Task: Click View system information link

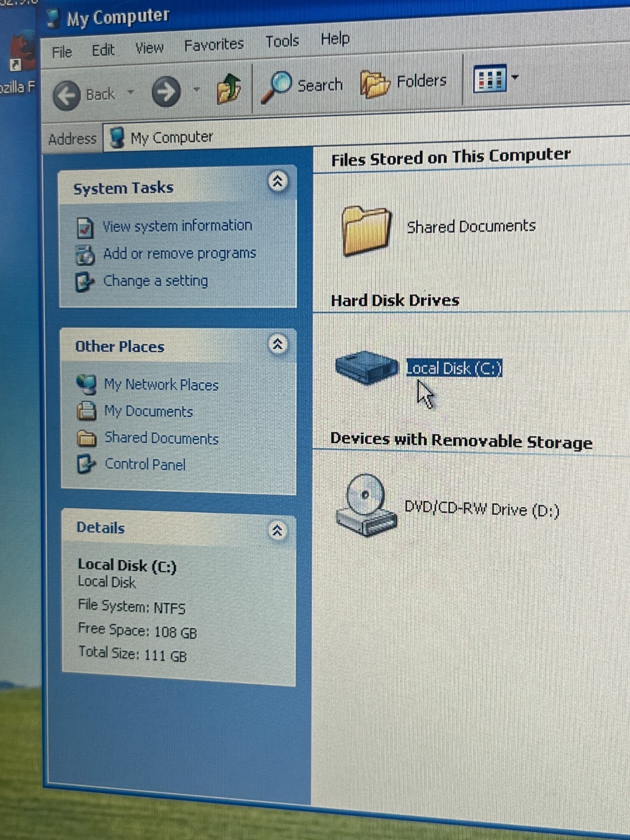Action: coord(177,226)
